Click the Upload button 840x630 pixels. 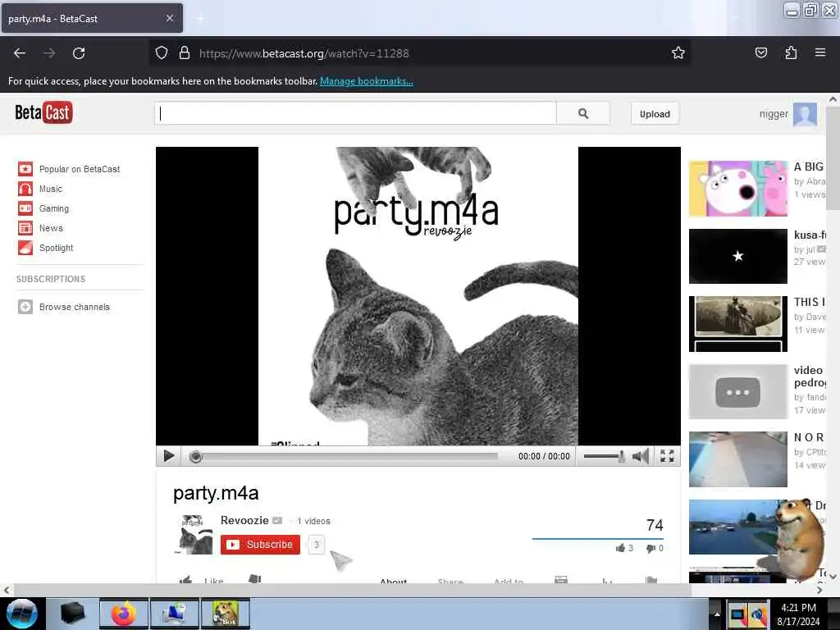[x=655, y=113]
